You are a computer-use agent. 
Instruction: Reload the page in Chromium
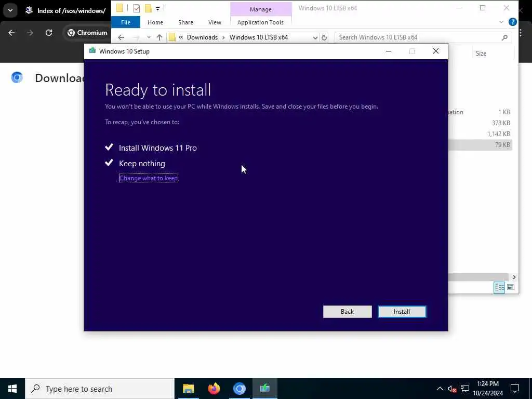click(49, 33)
